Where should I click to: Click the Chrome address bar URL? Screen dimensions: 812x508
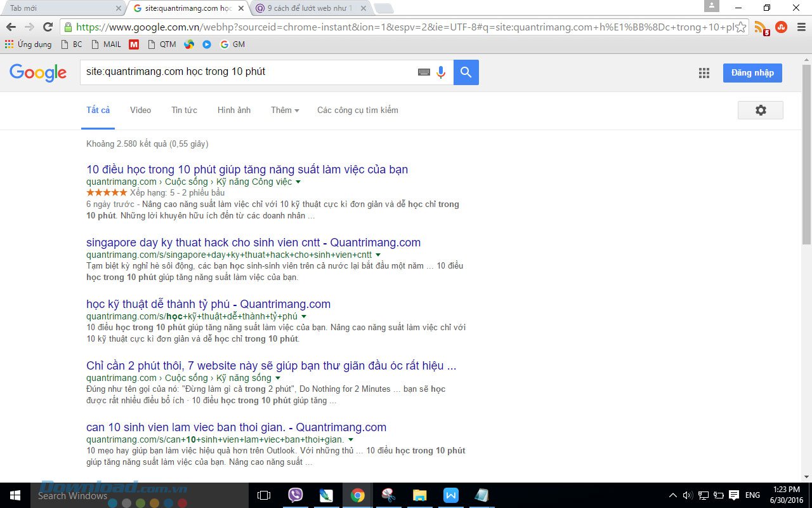(405, 27)
